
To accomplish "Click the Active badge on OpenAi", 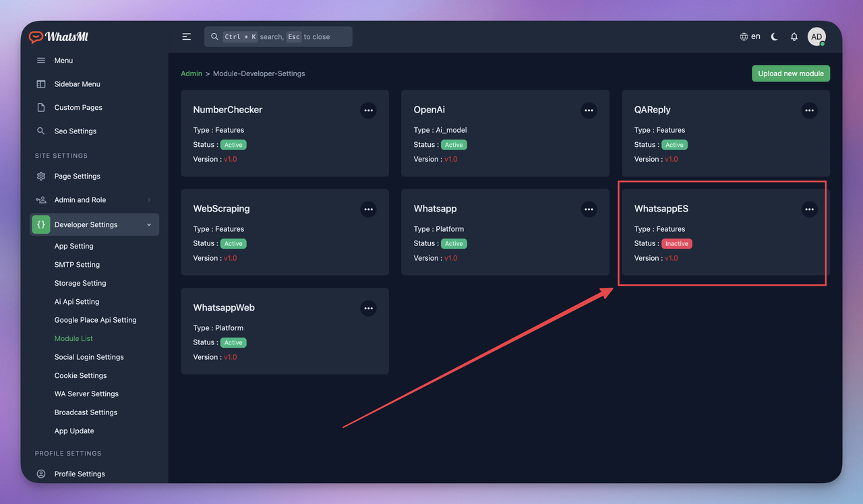I will pos(454,145).
